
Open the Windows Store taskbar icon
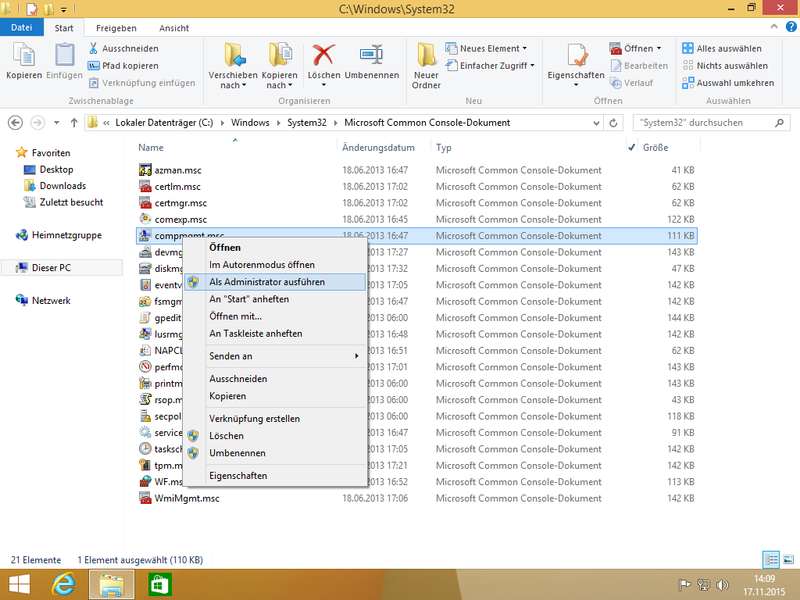(x=157, y=583)
